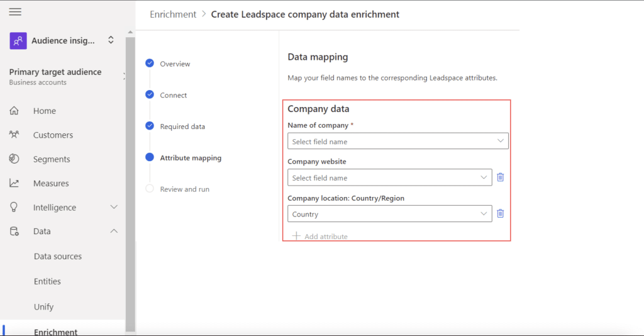Screen dimensions: 644x336
Task: Open Customers page
Action: [53, 135]
